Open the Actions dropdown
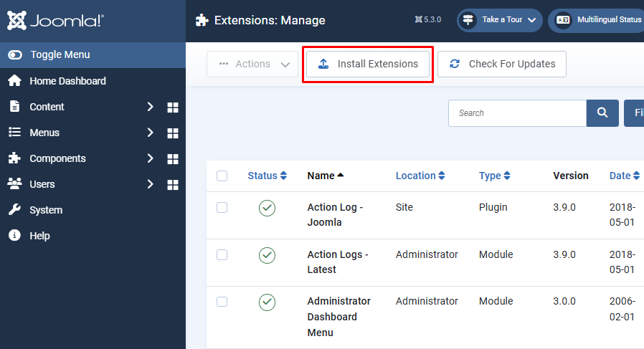Image resolution: width=644 pixels, height=349 pixels. pos(252,64)
